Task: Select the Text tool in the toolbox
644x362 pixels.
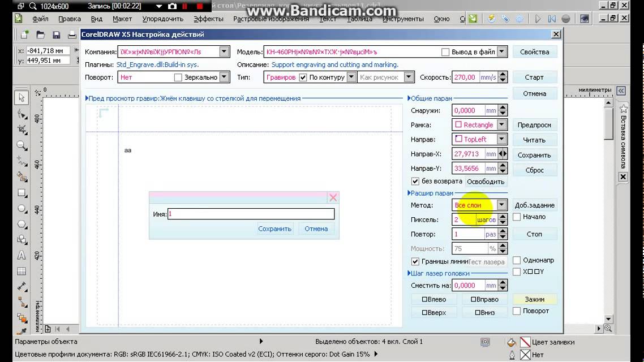Action: coord(22,255)
